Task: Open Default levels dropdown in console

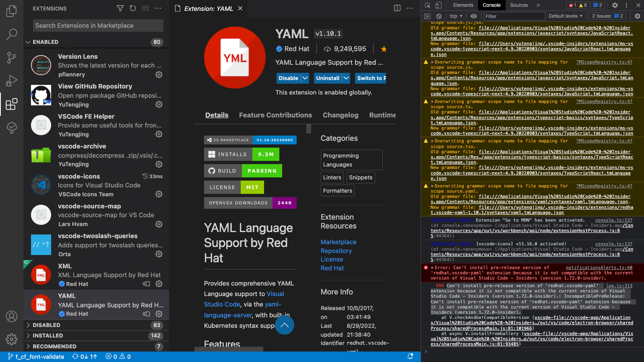Action: (x=566, y=16)
